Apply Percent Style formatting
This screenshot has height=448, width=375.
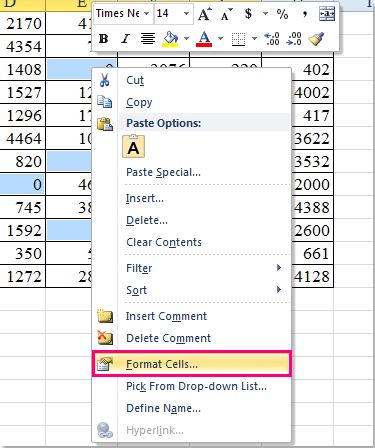282,14
